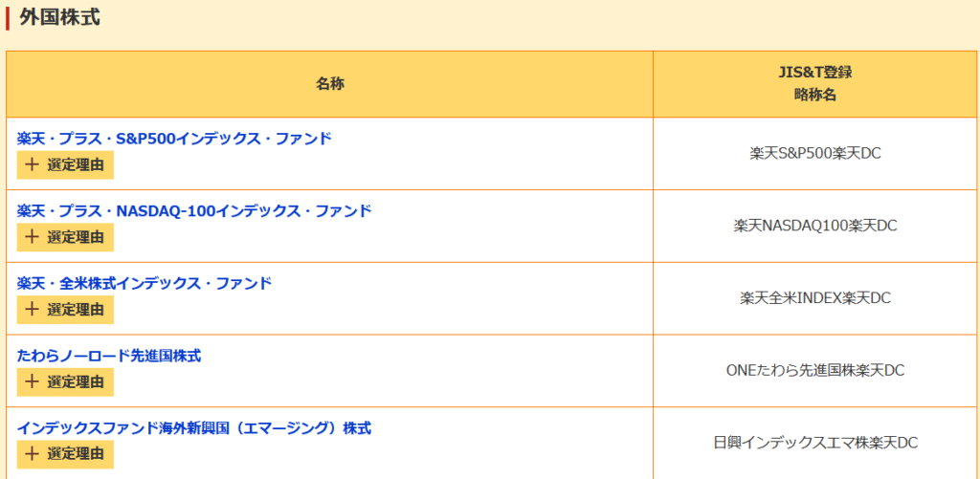Click the plus icon for the エマージング fund 選定理由

pyautogui.click(x=33, y=454)
